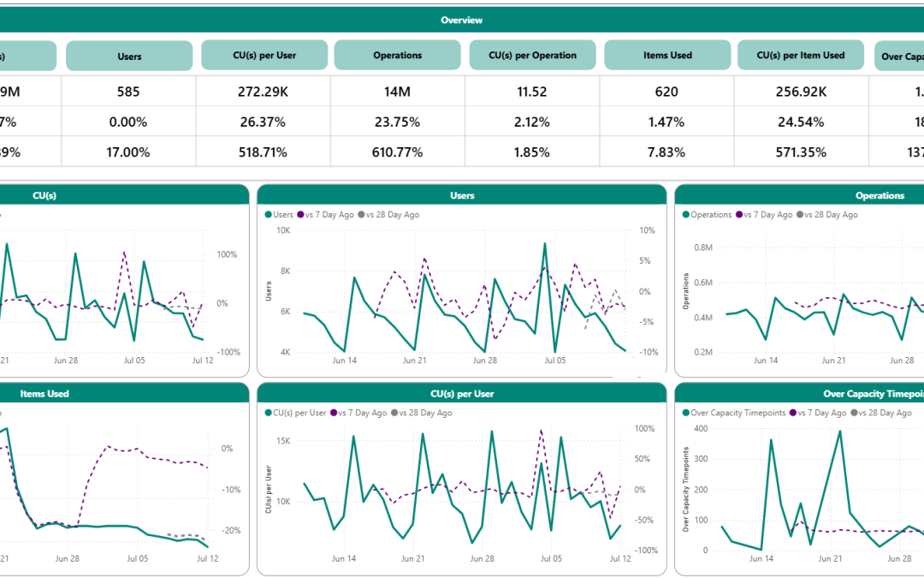Select vs 7 Day Ago legend in Operations chart
Viewport: 924px width, 578px height.
click(764, 215)
